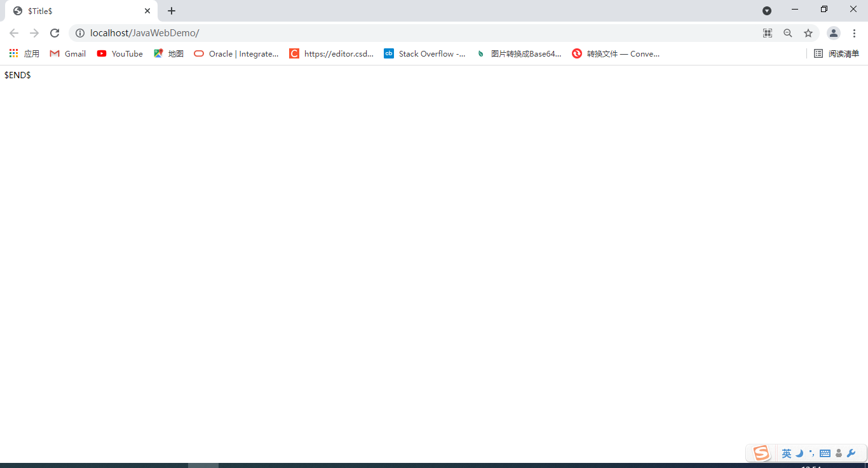This screenshot has height=468, width=868.
Task: Focus the address bar showing localhost/JavaWebDemo/
Action: click(x=413, y=33)
